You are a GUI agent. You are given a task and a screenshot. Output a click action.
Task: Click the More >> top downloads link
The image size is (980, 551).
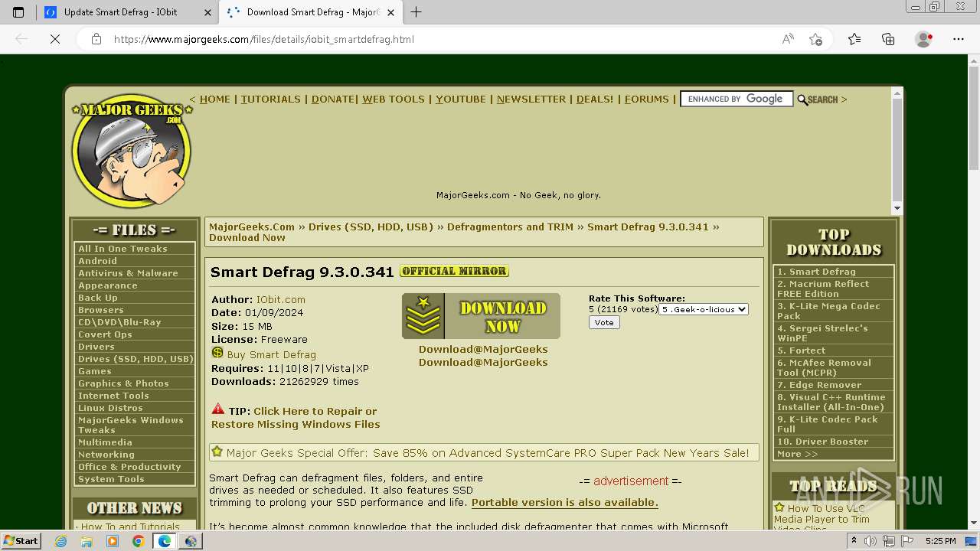(797, 454)
